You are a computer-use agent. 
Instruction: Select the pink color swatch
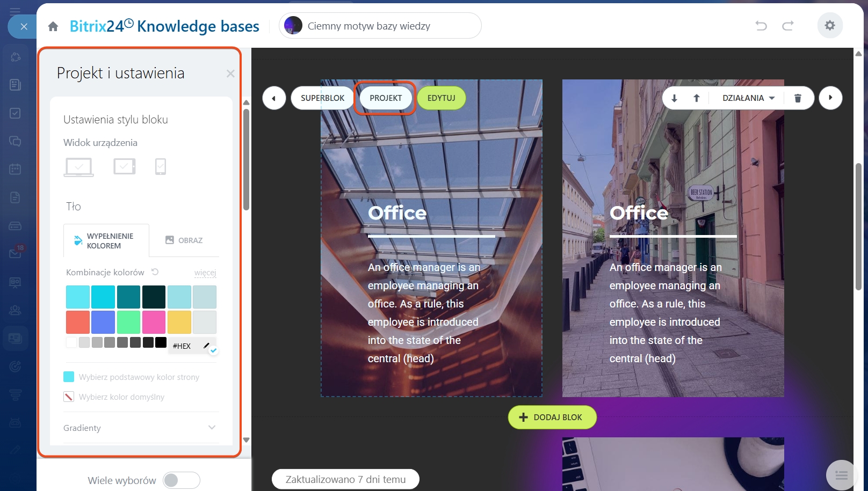pos(154,323)
